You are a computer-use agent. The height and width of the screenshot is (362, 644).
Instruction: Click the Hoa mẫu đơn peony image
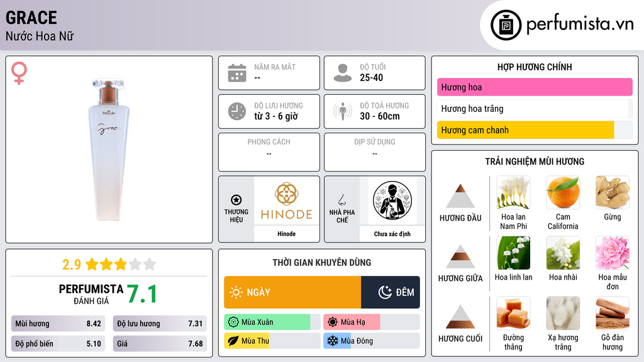click(x=613, y=253)
